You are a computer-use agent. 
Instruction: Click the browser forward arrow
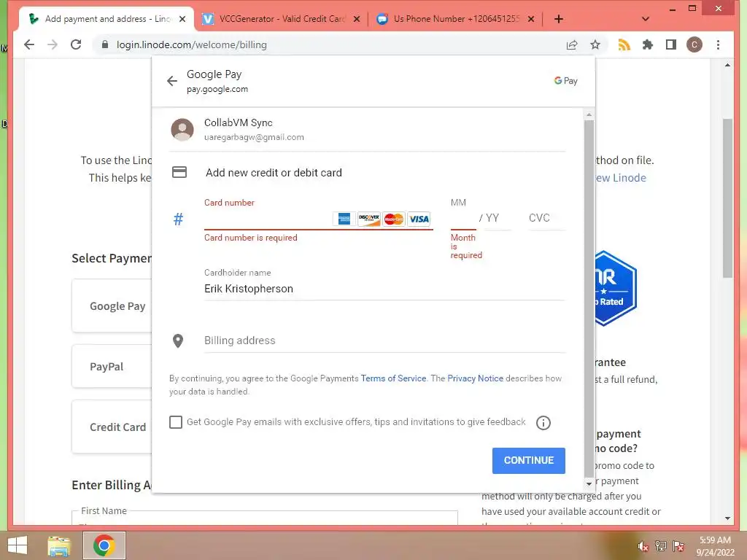pos(53,44)
